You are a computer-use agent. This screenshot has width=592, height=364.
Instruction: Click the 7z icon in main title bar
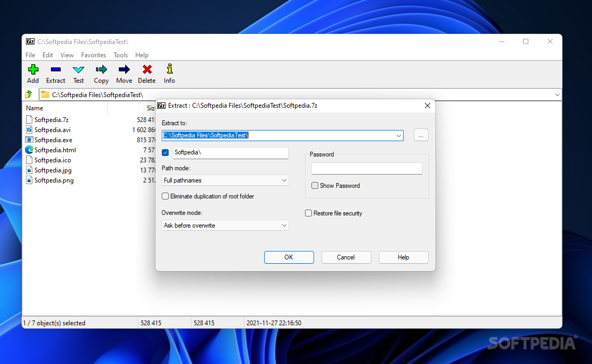[30, 41]
